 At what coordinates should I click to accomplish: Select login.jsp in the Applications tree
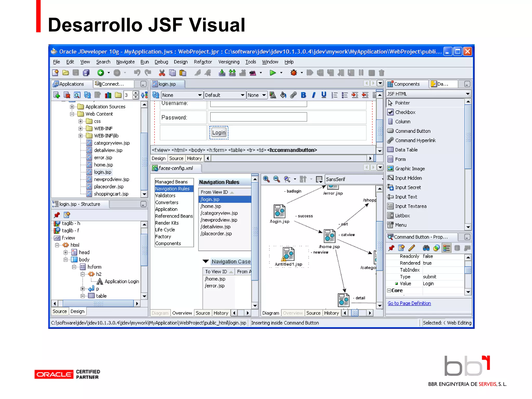(x=102, y=172)
